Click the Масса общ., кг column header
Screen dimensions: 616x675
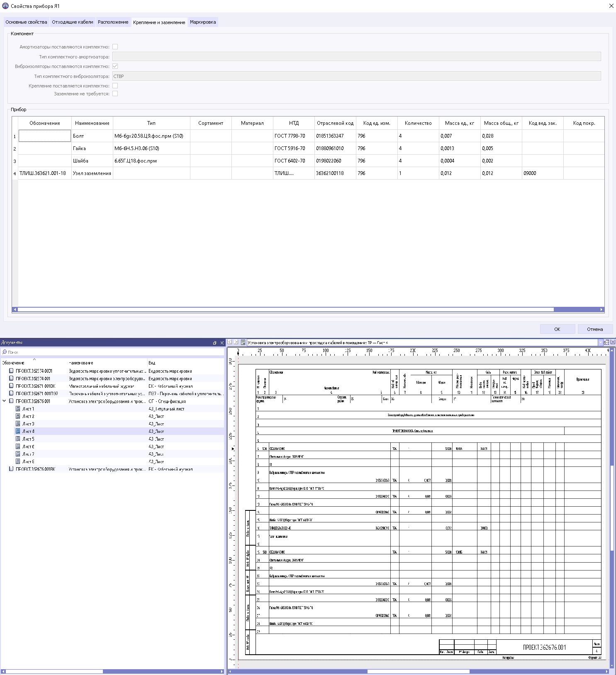[501, 123]
